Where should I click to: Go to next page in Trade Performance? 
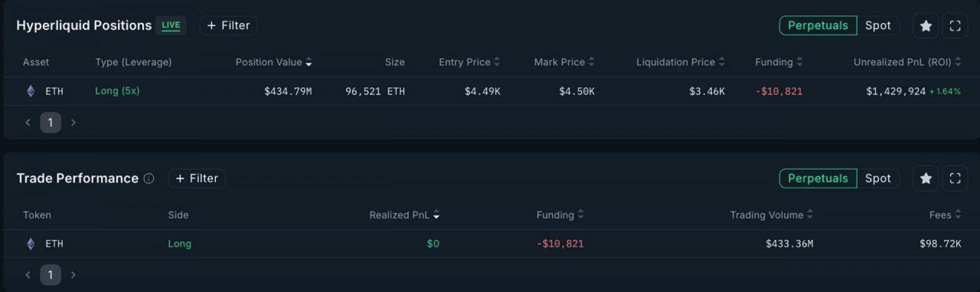(x=73, y=275)
